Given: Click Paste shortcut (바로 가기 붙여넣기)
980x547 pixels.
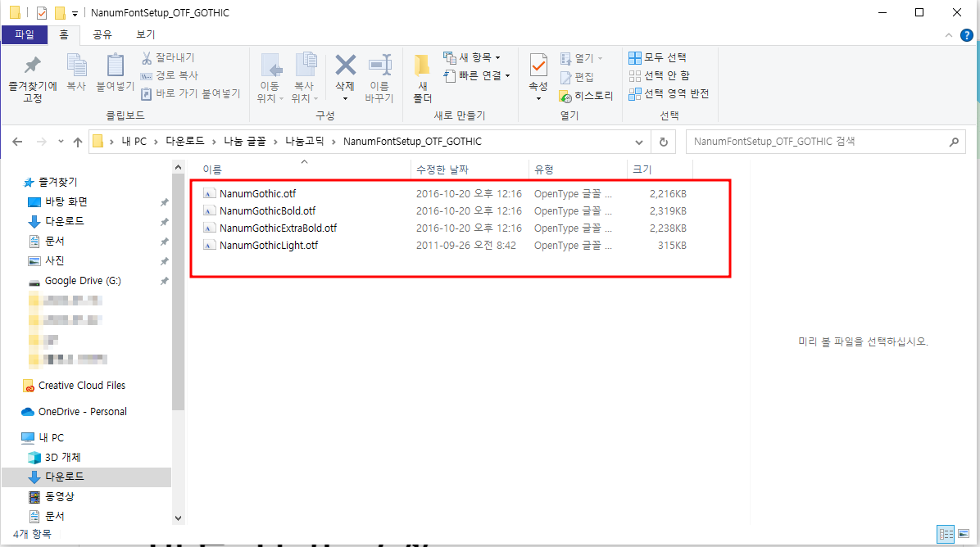Looking at the screenshot, I should (x=191, y=93).
